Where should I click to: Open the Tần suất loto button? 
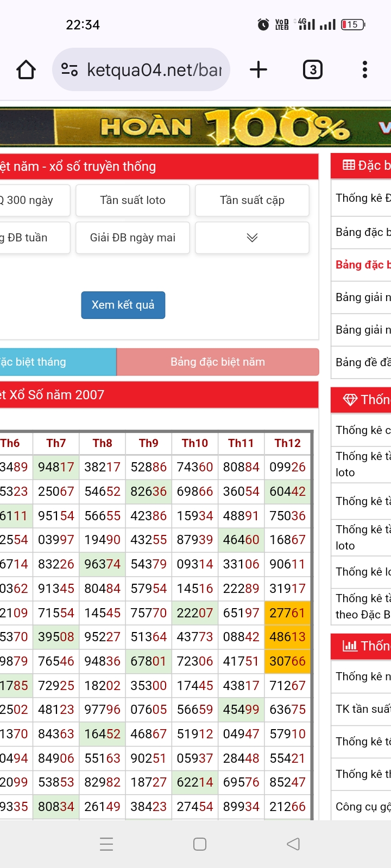click(133, 200)
